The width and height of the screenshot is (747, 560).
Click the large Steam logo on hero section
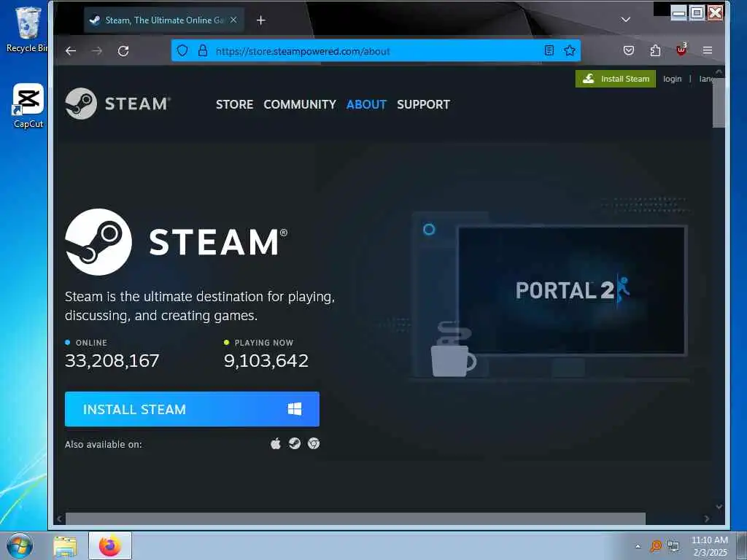point(177,242)
